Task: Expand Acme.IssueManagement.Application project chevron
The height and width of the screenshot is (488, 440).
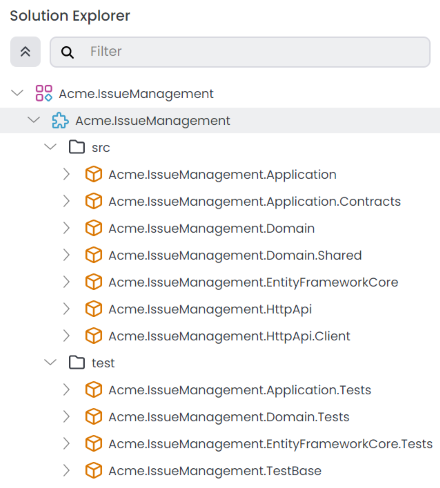Action: coord(66,174)
